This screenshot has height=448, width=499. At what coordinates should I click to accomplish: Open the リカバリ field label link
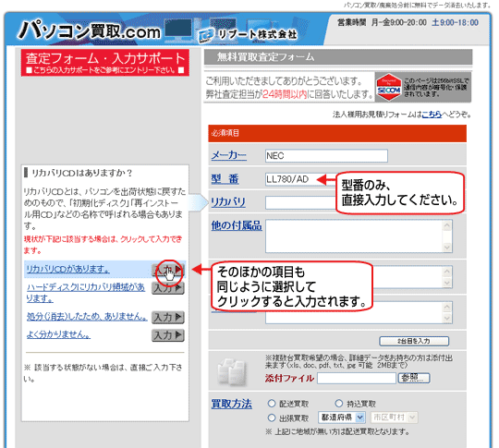pyautogui.click(x=228, y=202)
